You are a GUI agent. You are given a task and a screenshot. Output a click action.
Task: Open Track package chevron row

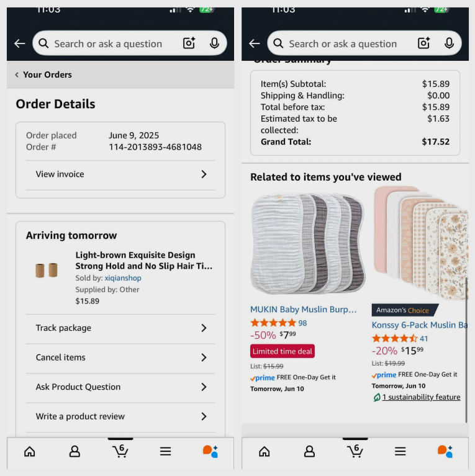pyautogui.click(x=120, y=328)
